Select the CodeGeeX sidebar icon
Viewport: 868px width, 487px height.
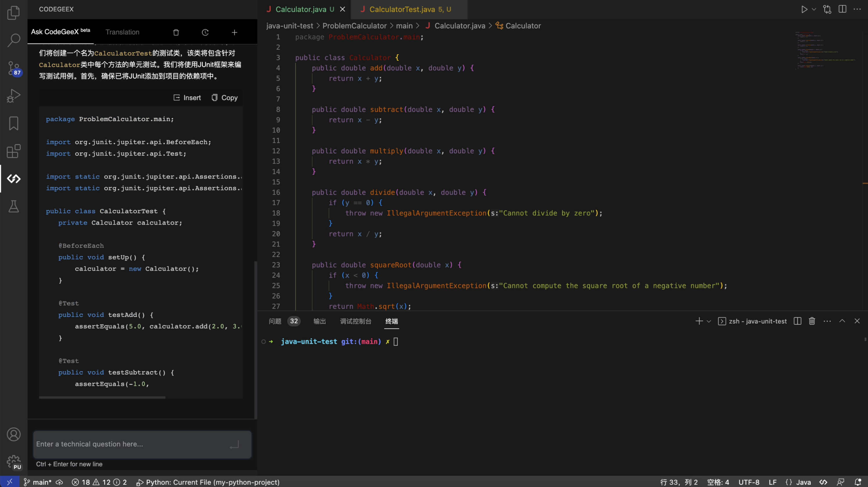click(x=13, y=179)
